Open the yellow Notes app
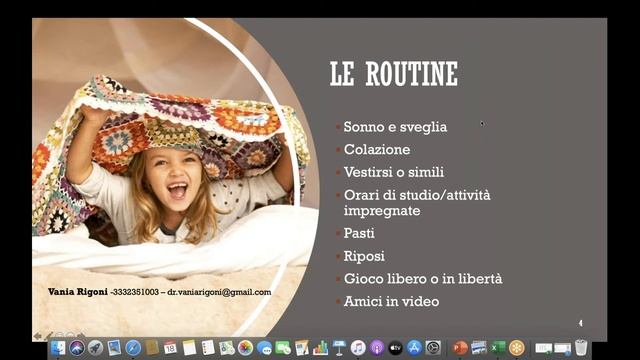Screen dimensions: 640x360 [189, 348]
